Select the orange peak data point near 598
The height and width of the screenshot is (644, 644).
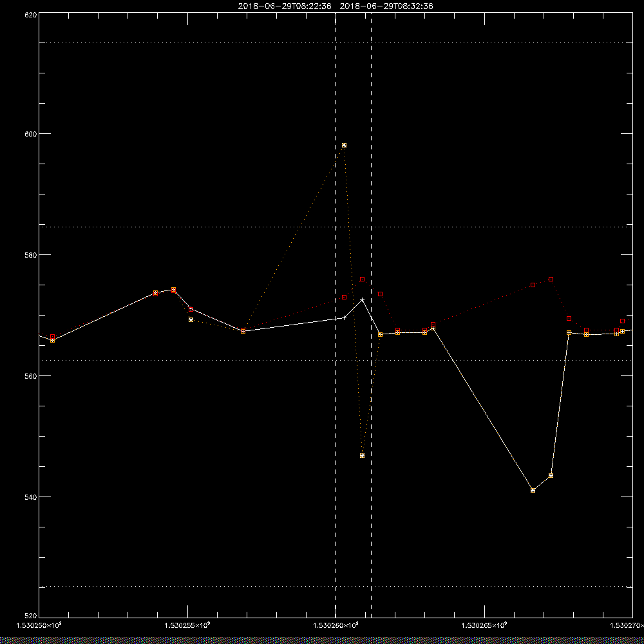pyautogui.click(x=344, y=146)
